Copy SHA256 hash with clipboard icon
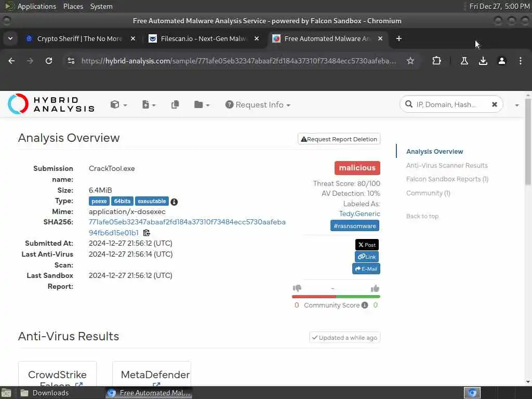This screenshot has width=532, height=399. tap(147, 233)
